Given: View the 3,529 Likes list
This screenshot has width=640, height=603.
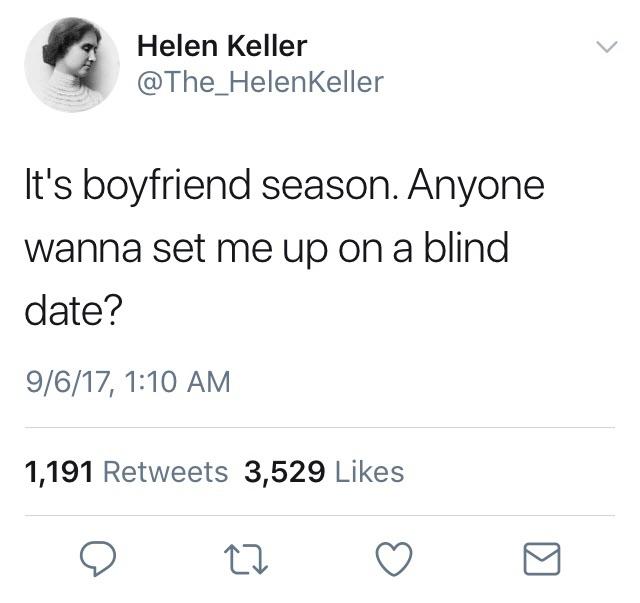Looking at the screenshot, I should 324,472.
